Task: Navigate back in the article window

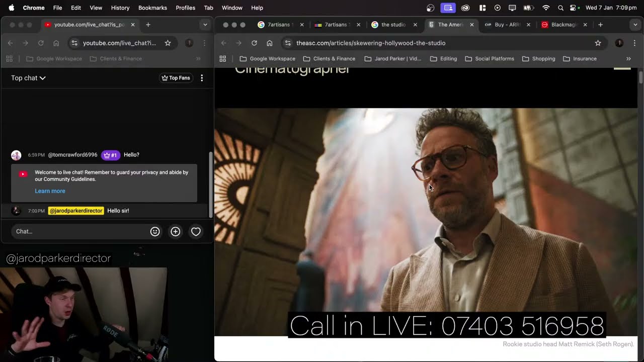Action: 224,43
